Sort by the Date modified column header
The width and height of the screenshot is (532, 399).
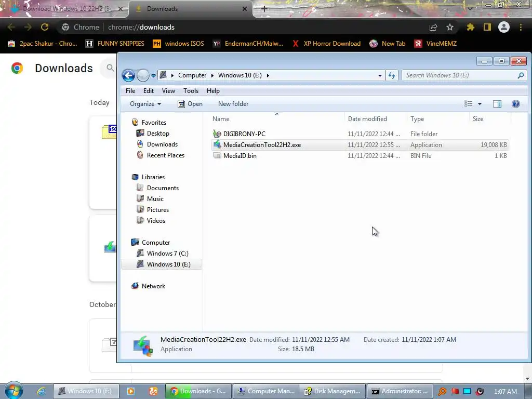click(x=376, y=119)
